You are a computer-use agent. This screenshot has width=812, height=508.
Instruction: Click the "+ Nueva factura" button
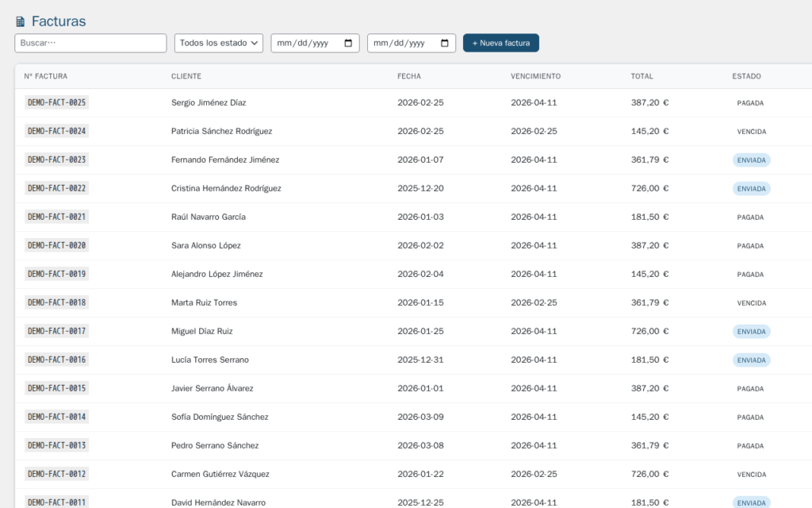tap(500, 43)
